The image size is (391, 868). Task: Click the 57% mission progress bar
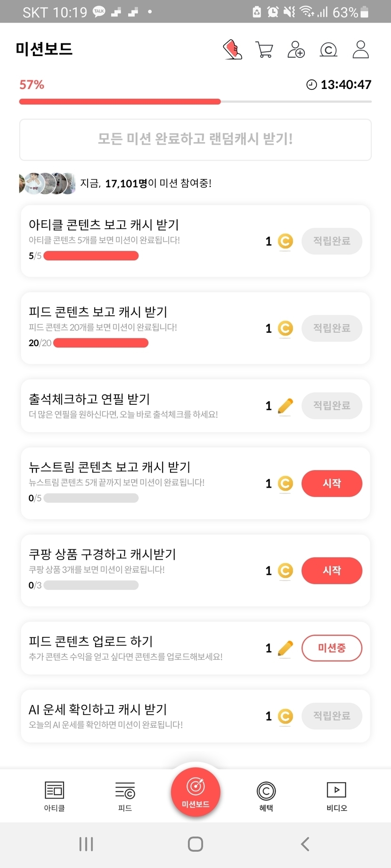[195, 102]
